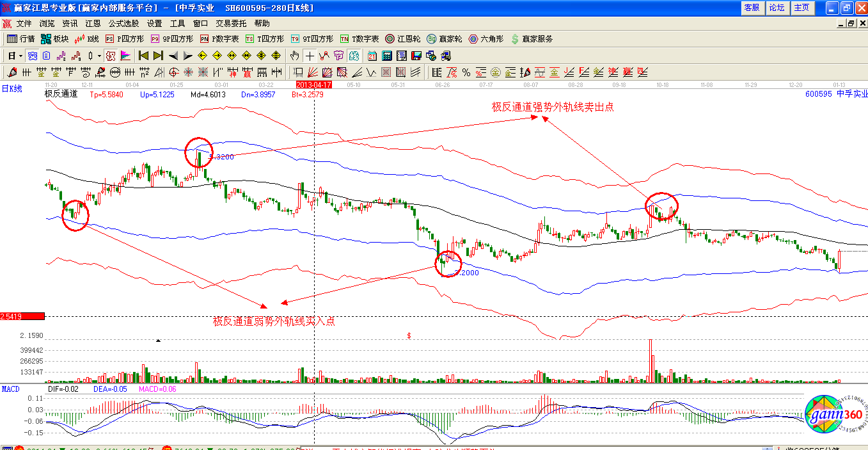Open the 板块 sector view
The image size is (868, 450).
54,39
